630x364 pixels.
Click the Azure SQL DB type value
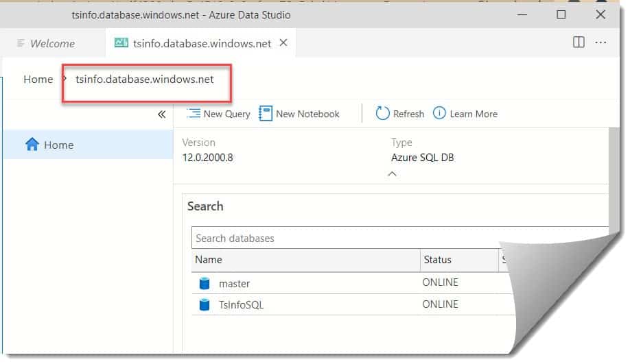tap(423, 158)
